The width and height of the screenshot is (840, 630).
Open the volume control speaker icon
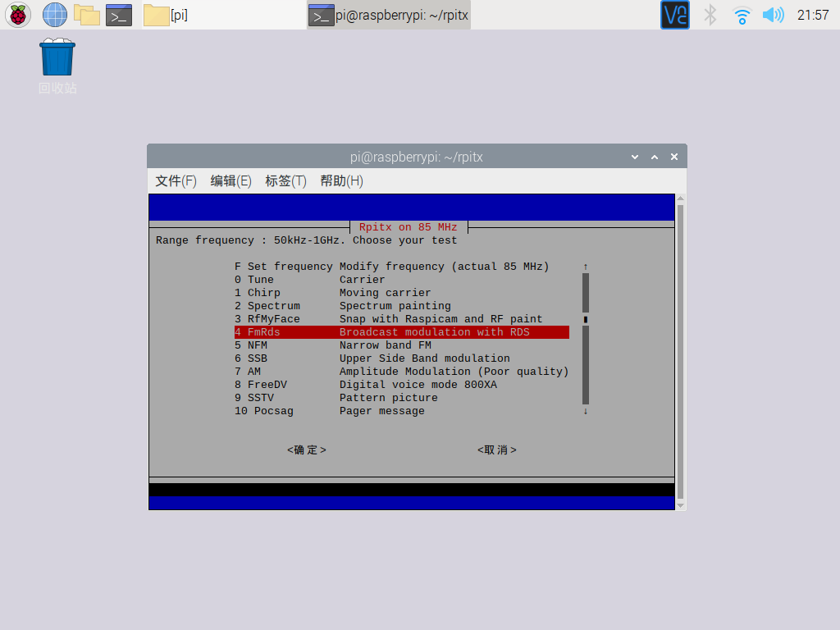pos(773,15)
